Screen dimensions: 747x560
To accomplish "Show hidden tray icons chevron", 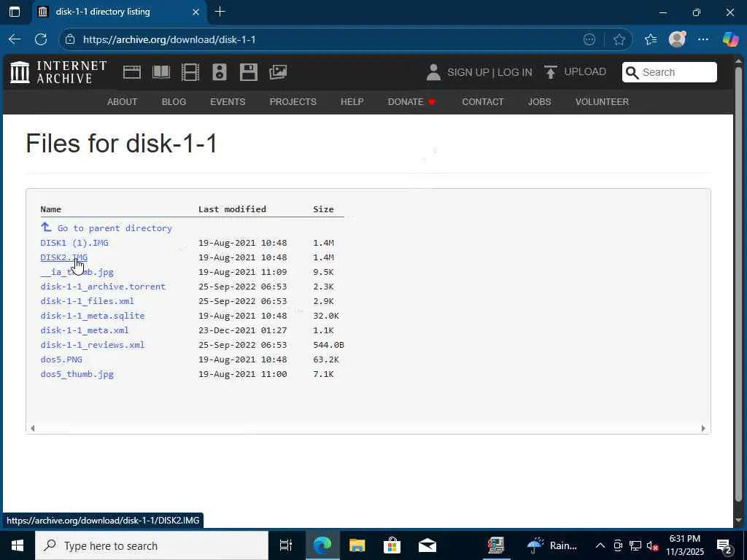I will click(600, 545).
